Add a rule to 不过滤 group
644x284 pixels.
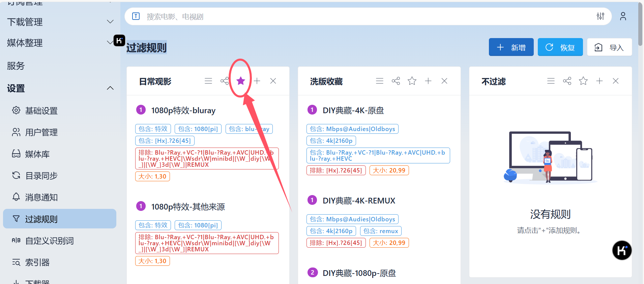(599, 81)
